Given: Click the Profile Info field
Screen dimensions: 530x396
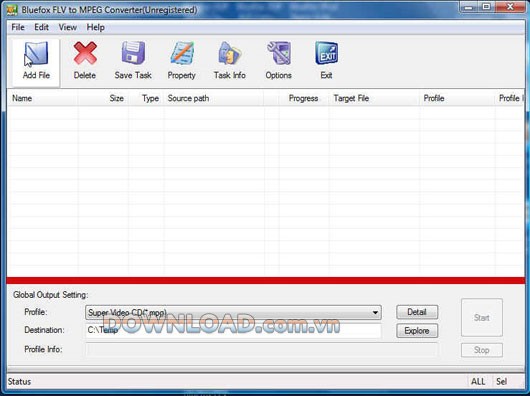Looking at the screenshot, I should 262,349.
